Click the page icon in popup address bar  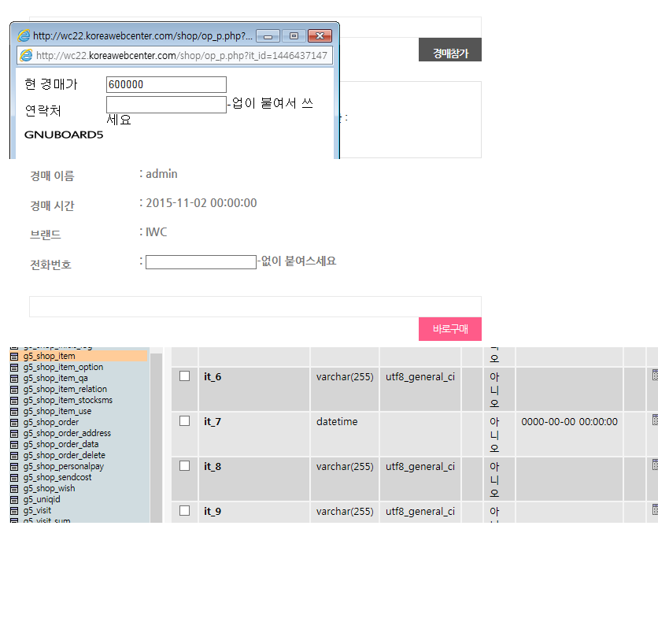coord(26,56)
